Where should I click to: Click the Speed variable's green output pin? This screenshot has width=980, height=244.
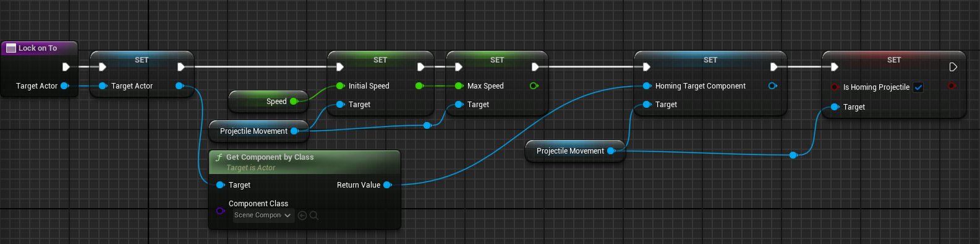tap(294, 102)
